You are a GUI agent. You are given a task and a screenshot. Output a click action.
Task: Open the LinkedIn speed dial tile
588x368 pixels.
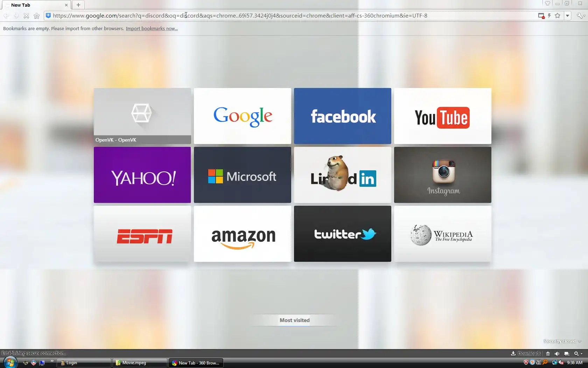pyautogui.click(x=343, y=175)
